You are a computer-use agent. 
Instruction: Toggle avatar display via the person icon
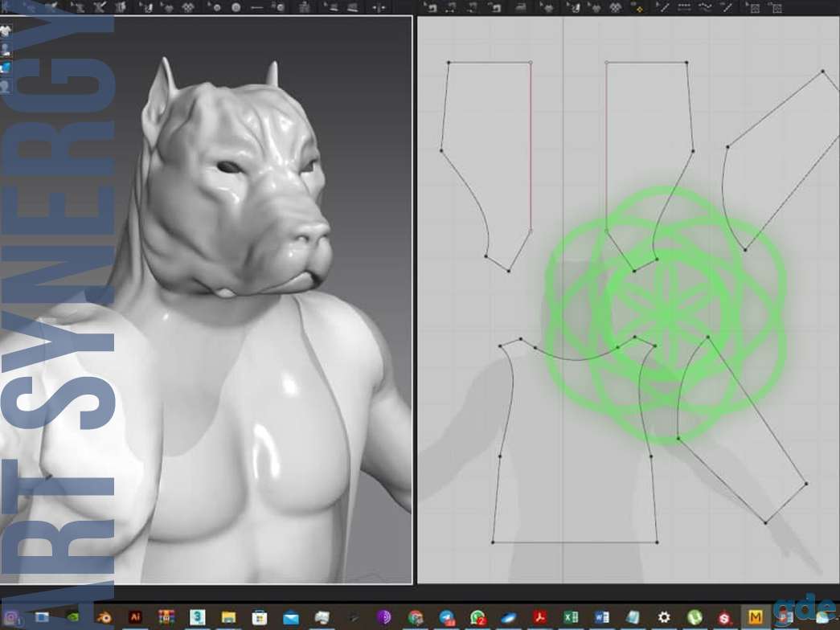(6, 49)
